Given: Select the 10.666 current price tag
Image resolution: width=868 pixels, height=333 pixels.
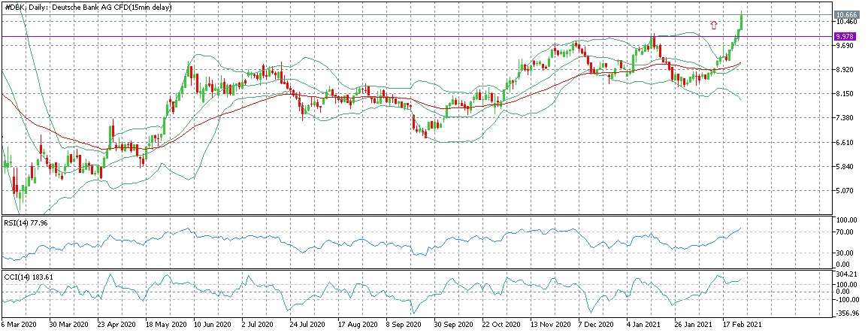Looking at the screenshot, I should tap(846, 14).
